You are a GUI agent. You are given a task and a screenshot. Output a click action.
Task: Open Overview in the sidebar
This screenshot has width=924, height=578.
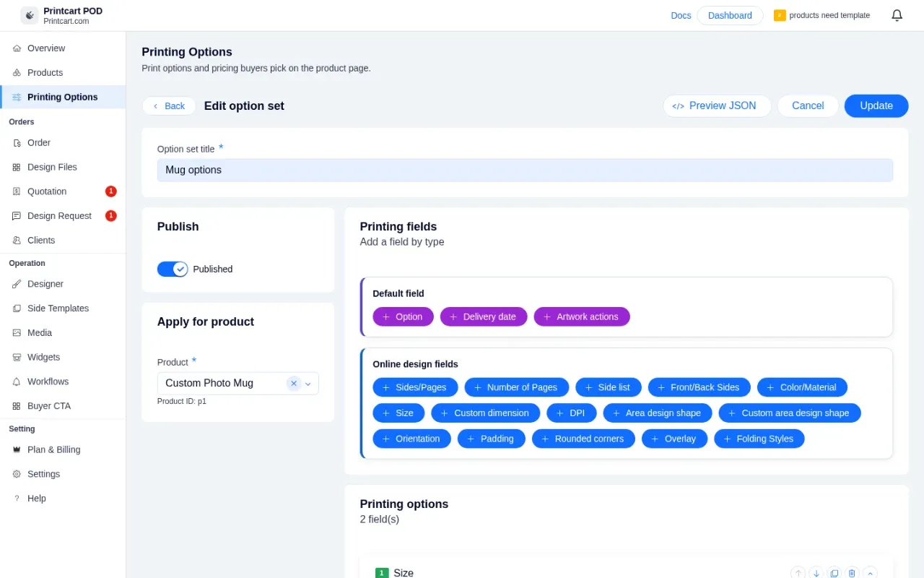(x=63, y=48)
